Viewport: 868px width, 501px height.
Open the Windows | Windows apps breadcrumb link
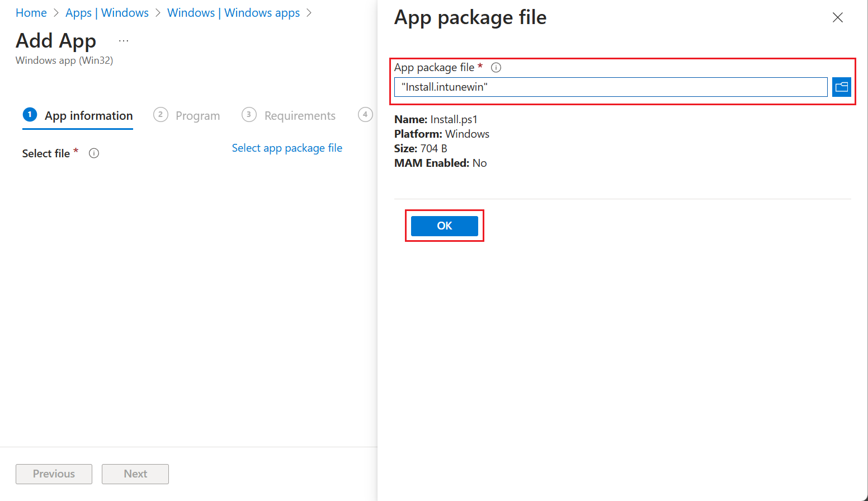pyautogui.click(x=233, y=12)
